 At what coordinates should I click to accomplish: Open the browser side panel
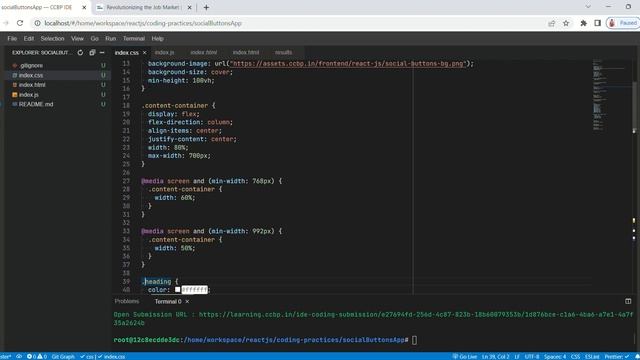pyautogui.click(x=598, y=23)
